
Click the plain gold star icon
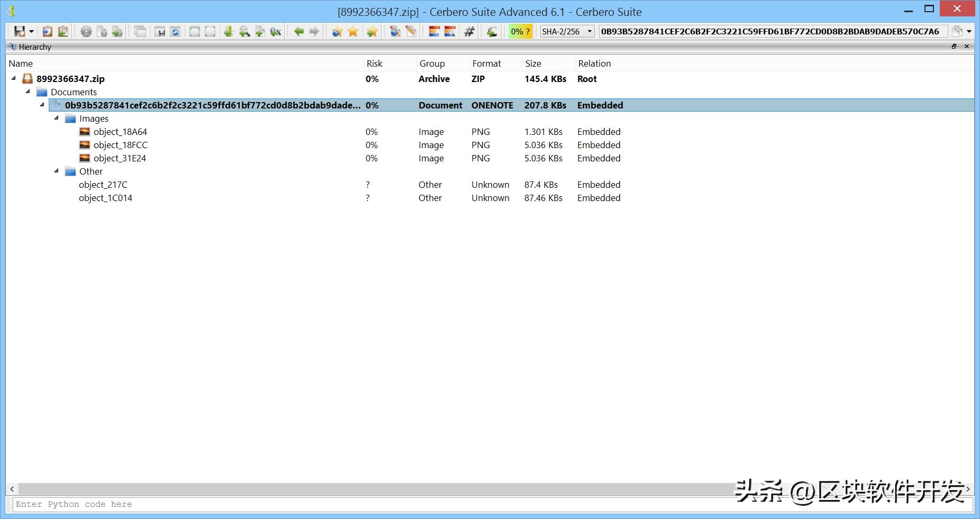tap(353, 31)
